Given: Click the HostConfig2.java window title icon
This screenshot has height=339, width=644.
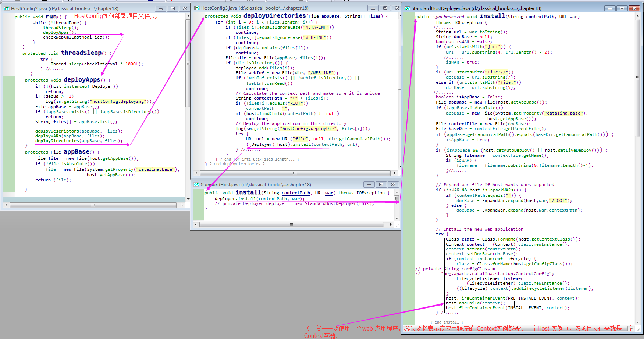Looking at the screenshot, I should tap(7, 8).
